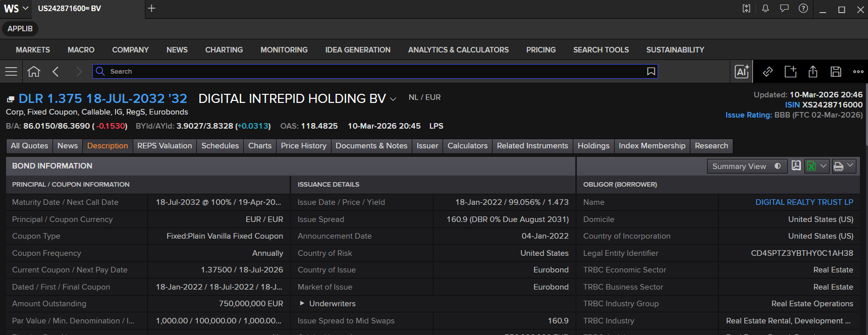Viewport: 868px width, 335px height.
Task: Switch to the Price History tab
Action: click(304, 146)
